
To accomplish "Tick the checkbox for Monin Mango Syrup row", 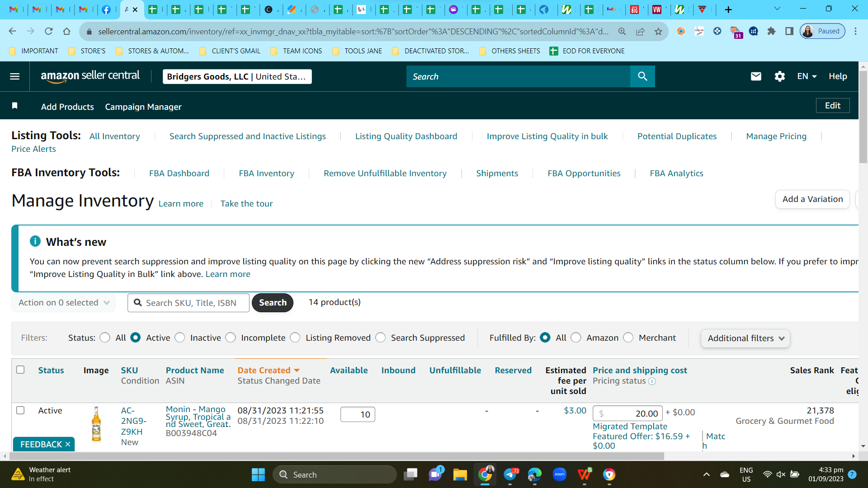I will click(x=20, y=410).
